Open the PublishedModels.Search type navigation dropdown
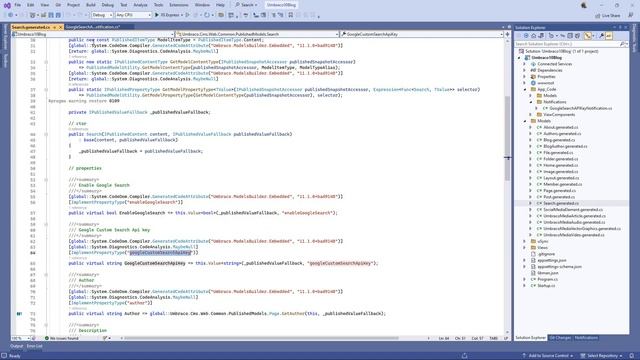Screen dimensions: 640x360 [x=257, y=34]
